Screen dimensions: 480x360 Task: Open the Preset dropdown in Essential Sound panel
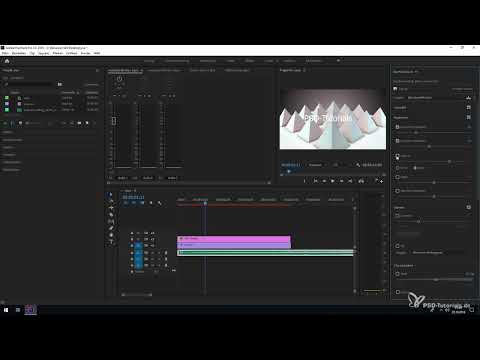[x=436, y=98]
